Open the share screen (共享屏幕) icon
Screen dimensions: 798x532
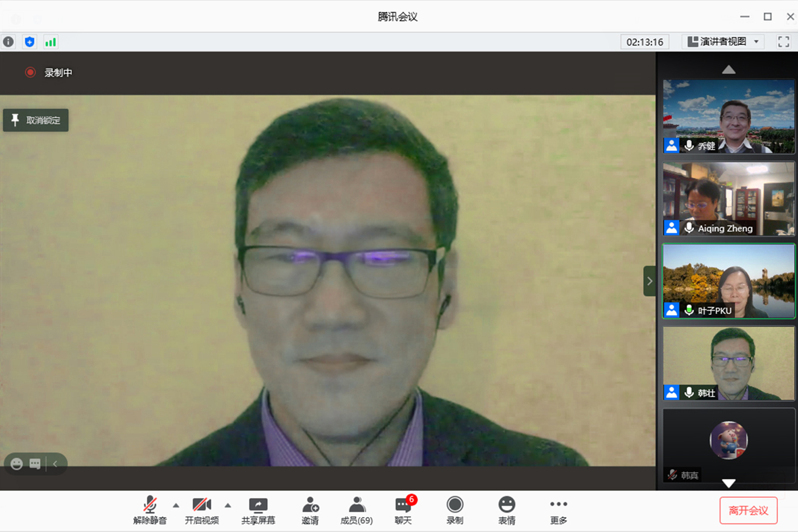pyautogui.click(x=258, y=510)
